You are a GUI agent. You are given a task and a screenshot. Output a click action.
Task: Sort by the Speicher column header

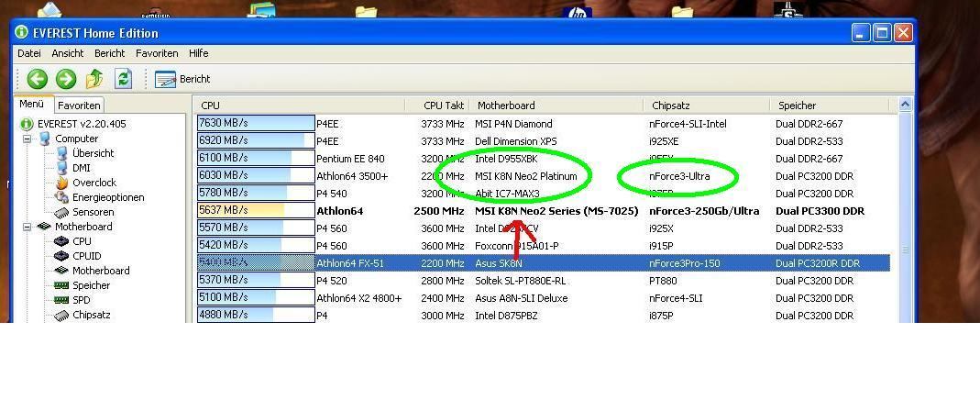tap(830, 106)
